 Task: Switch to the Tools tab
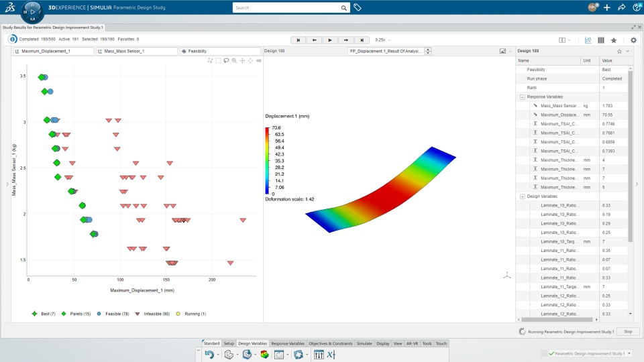coord(427,343)
